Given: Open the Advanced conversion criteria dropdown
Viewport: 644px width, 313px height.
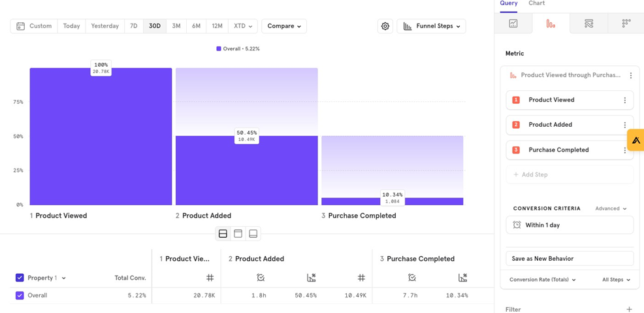Looking at the screenshot, I should tap(611, 208).
